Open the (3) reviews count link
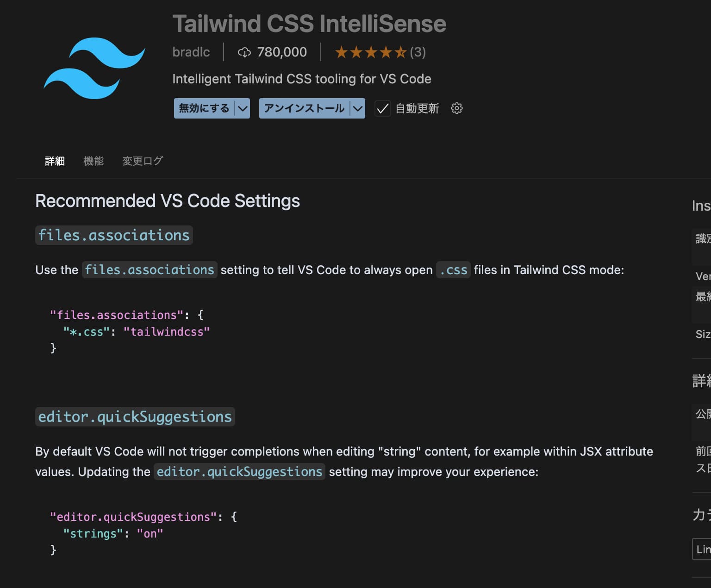Image resolution: width=711 pixels, height=588 pixels. [418, 52]
